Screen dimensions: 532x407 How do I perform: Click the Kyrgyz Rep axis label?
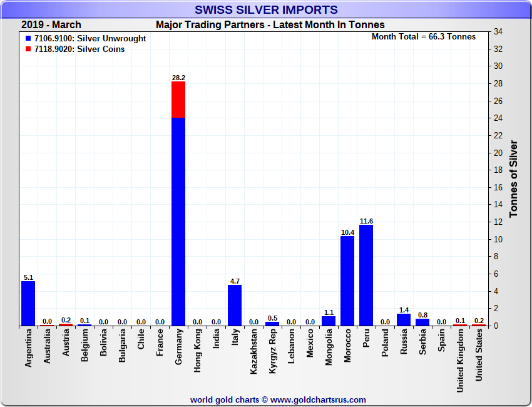[x=272, y=351]
